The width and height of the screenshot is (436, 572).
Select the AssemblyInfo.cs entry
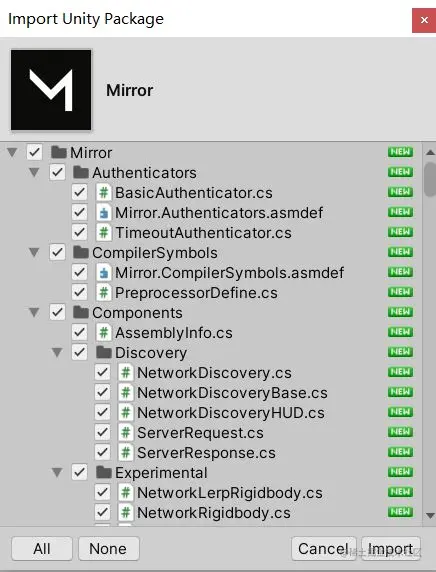(x=174, y=333)
